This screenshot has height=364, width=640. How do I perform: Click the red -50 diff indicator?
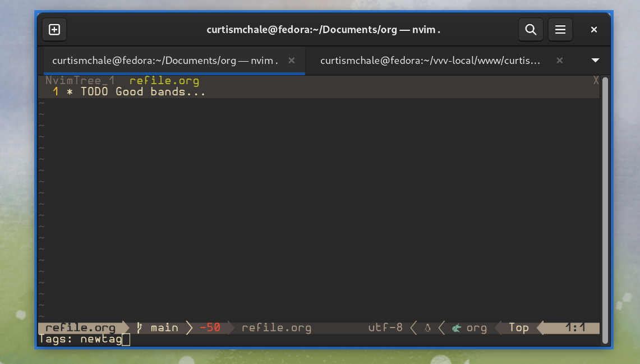[210, 328]
